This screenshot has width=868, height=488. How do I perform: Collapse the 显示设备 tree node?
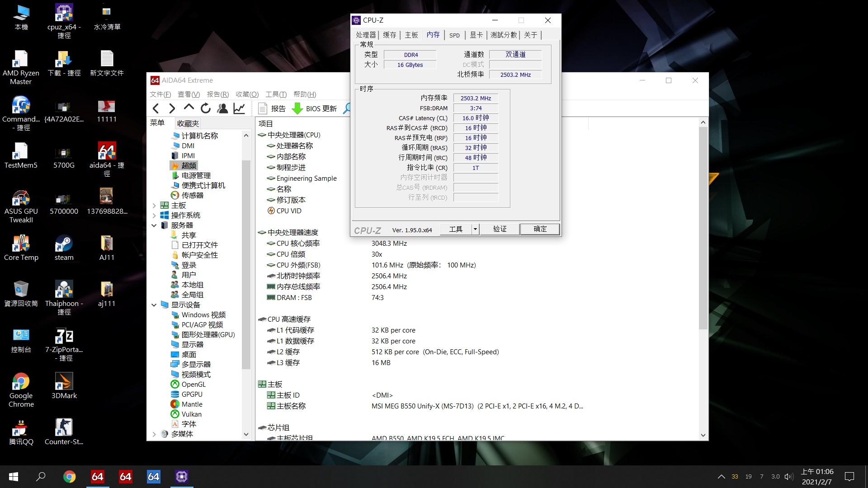point(154,305)
